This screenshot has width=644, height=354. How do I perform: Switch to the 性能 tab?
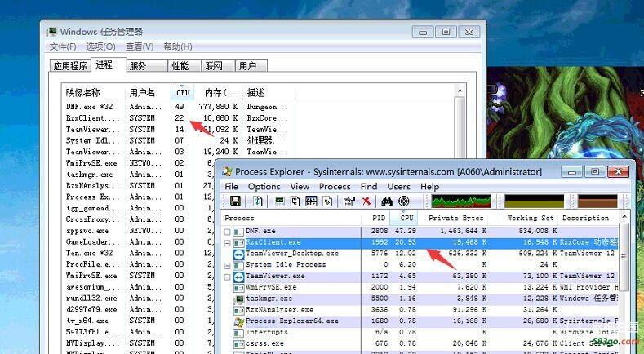point(184,66)
